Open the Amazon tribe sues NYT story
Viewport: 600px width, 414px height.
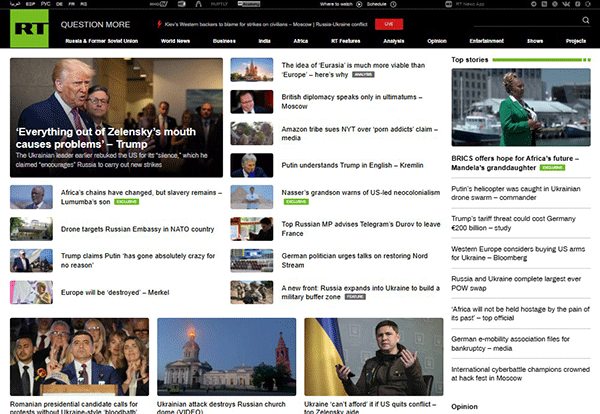(x=359, y=133)
